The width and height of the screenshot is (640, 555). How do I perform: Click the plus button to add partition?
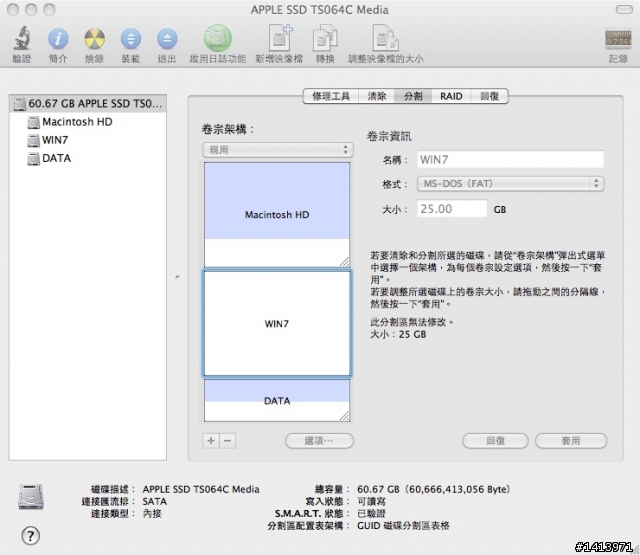[x=211, y=441]
